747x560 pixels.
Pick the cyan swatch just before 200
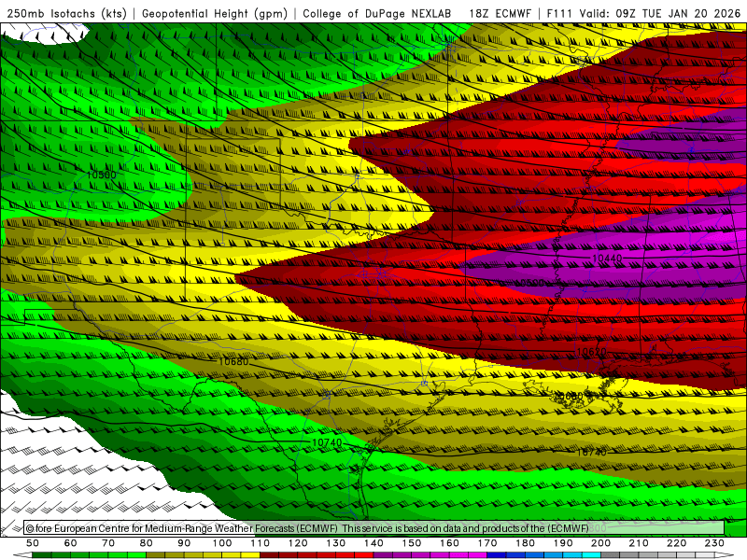point(591,555)
